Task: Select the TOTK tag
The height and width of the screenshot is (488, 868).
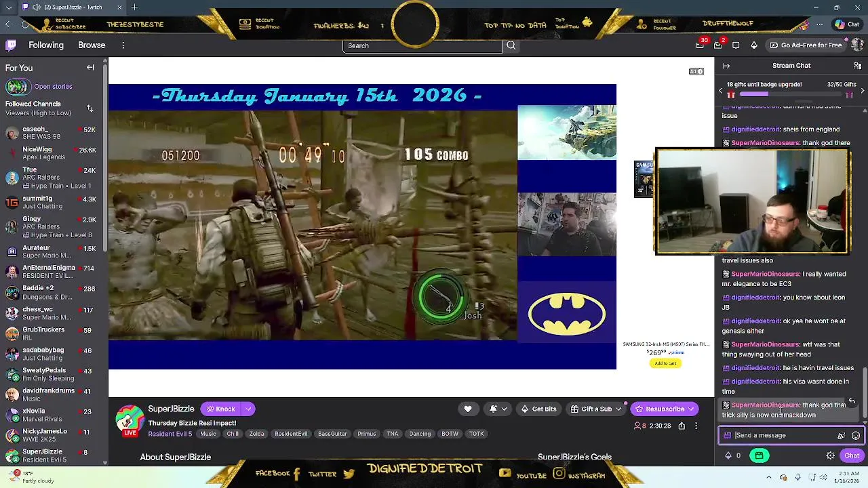Action: click(x=477, y=434)
